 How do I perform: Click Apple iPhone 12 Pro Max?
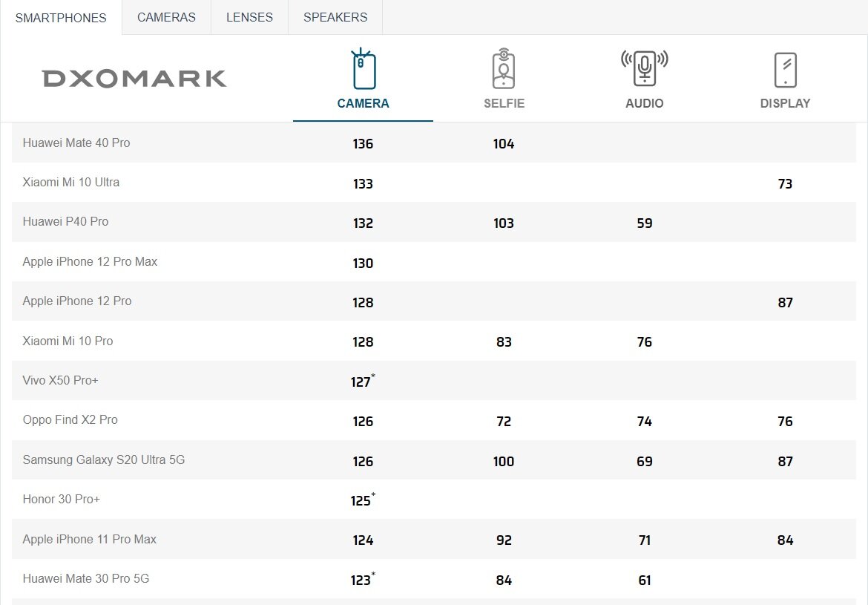90,261
